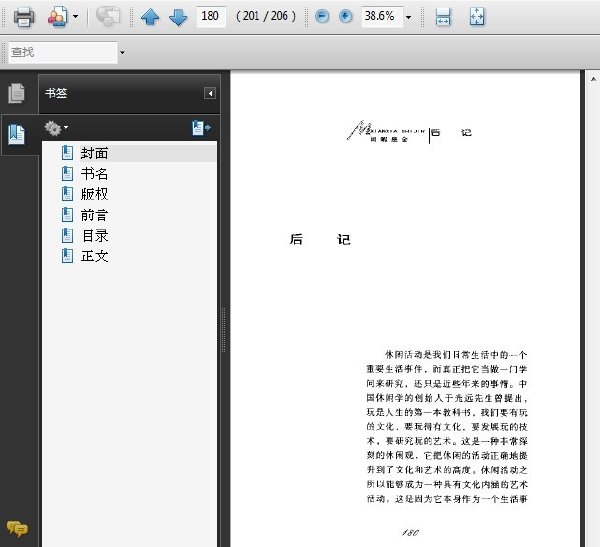Select the 目录 bookmark
The height and width of the screenshot is (547, 600).
[x=95, y=235]
